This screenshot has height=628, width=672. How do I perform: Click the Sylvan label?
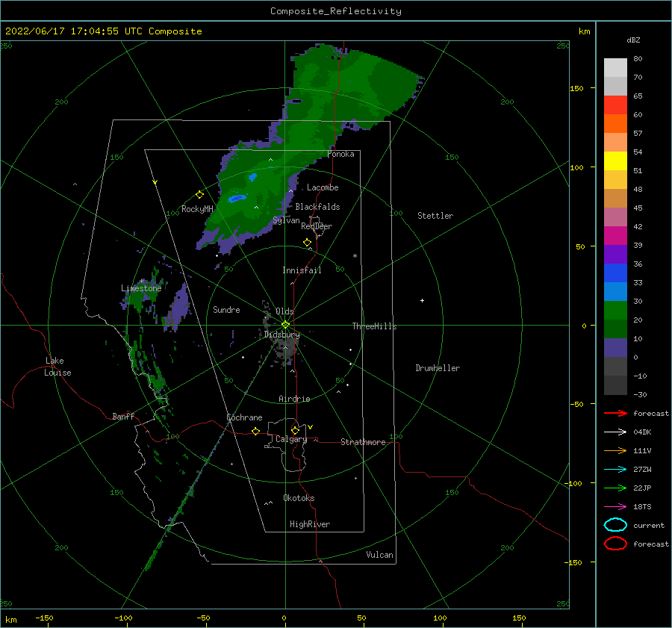286,220
